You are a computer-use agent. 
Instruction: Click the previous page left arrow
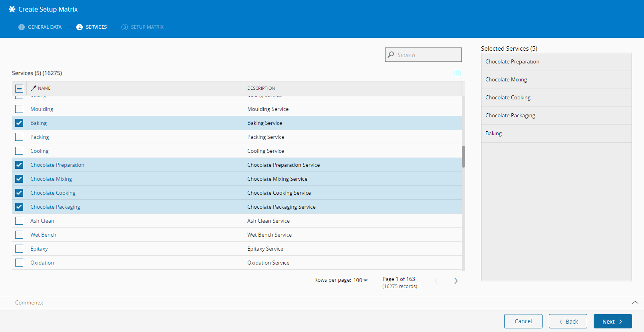point(436,281)
